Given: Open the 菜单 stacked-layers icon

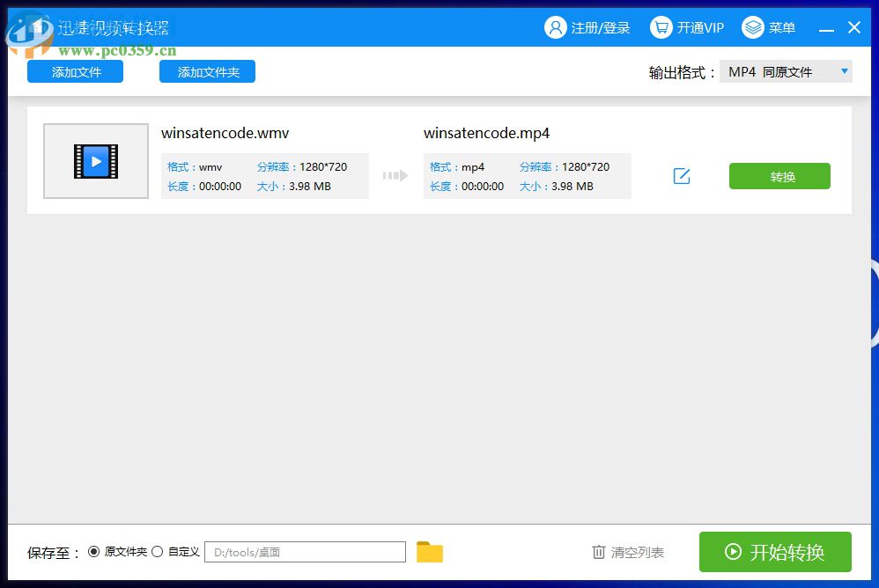Looking at the screenshot, I should 753,27.
